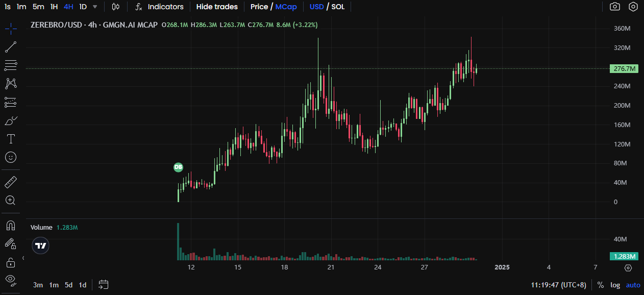Click the Hide trades button

click(x=217, y=7)
